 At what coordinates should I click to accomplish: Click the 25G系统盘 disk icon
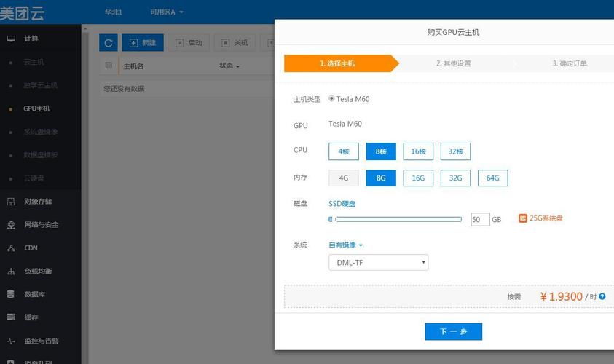pos(522,218)
